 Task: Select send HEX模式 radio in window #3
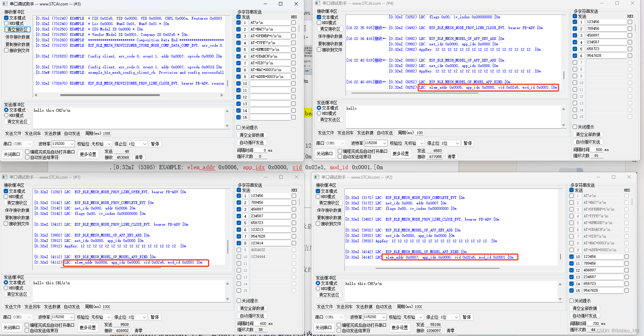[x=6, y=115]
